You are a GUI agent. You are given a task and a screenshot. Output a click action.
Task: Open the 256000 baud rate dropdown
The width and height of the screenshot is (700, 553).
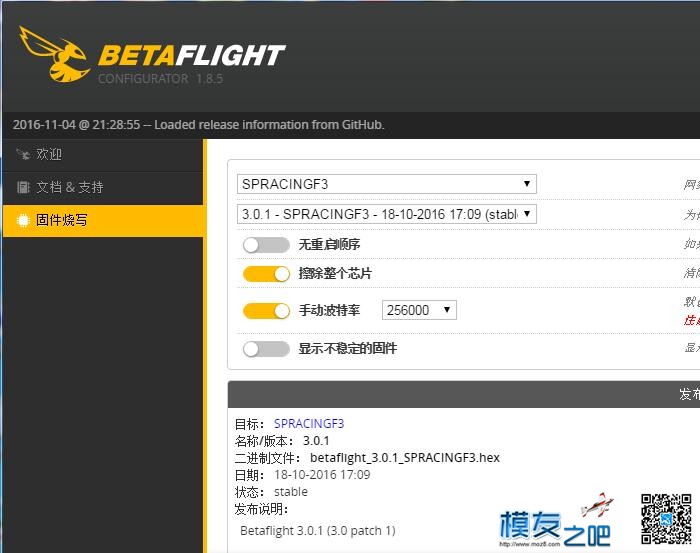tap(419, 310)
